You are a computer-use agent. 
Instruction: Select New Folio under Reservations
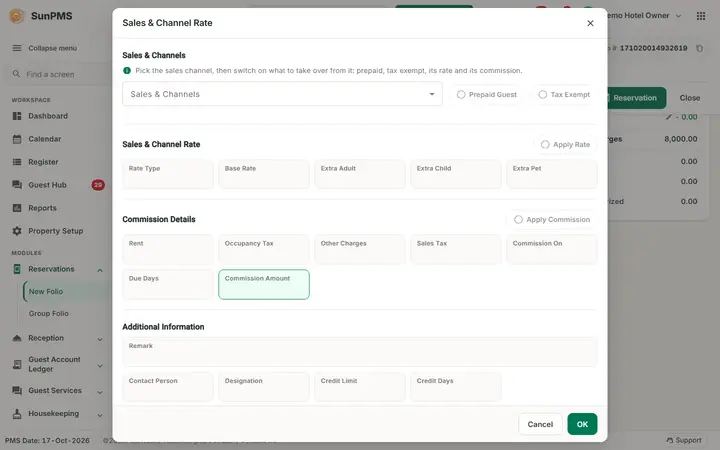(x=46, y=292)
